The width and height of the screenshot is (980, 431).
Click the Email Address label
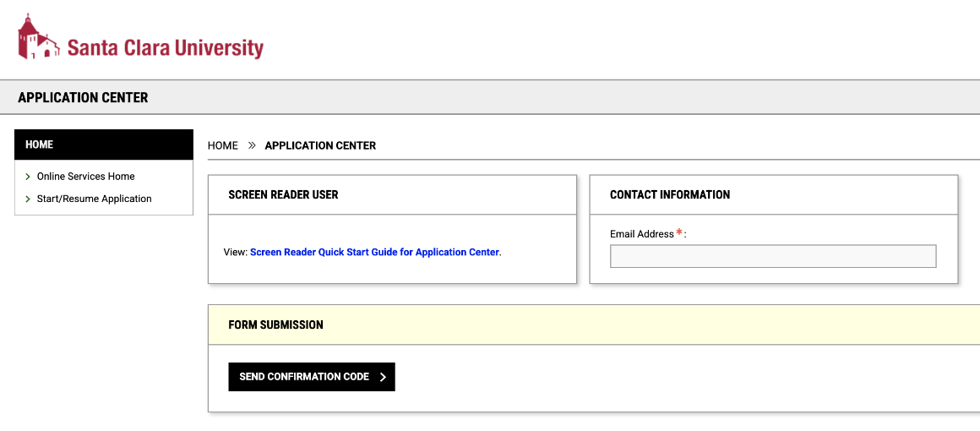(x=648, y=234)
